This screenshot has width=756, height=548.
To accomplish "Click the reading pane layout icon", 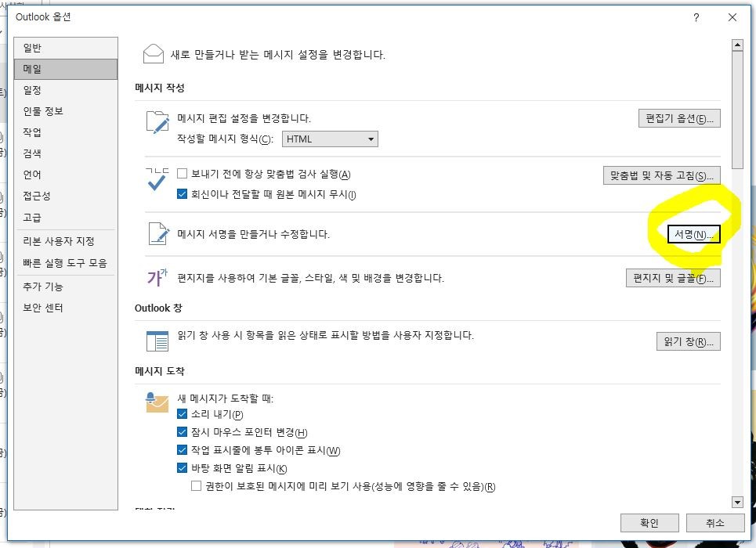I will pos(157,341).
